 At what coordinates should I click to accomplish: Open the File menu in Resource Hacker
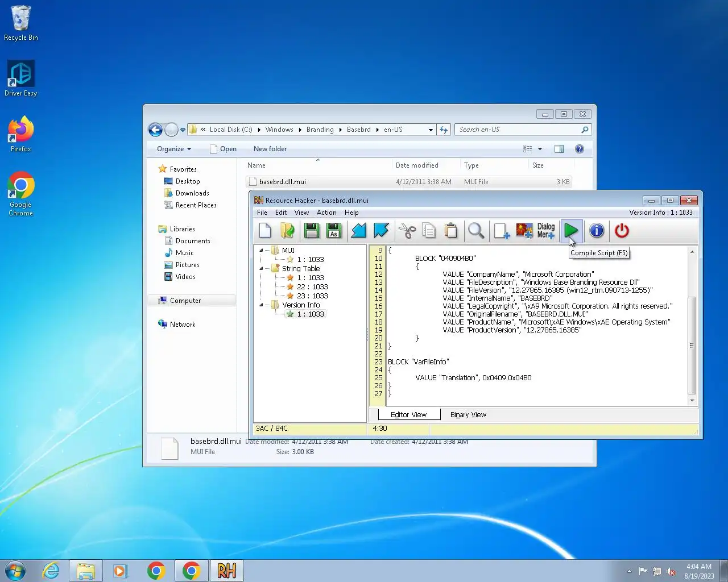pyautogui.click(x=262, y=213)
